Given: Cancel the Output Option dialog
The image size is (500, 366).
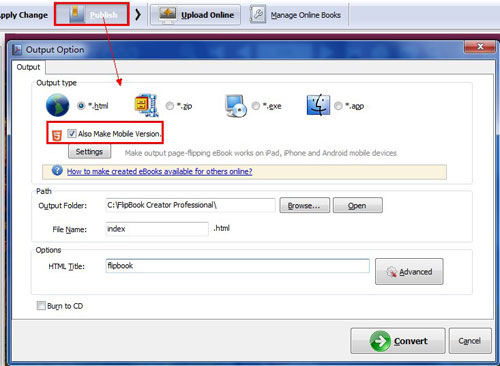Looking at the screenshot, I should 470,341.
